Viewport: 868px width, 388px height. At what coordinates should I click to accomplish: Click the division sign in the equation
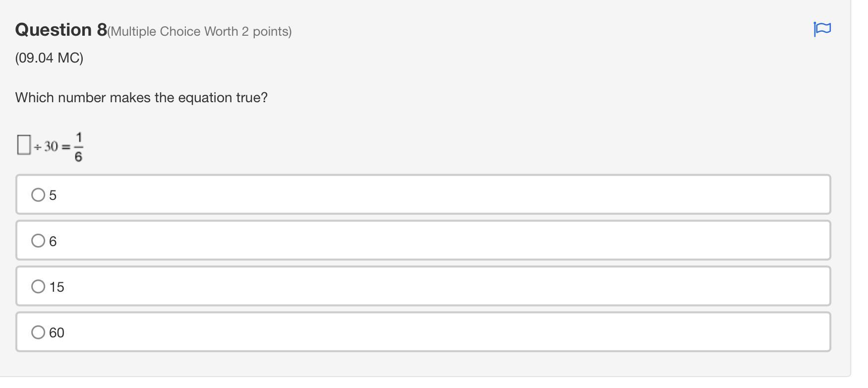coord(38,147)
